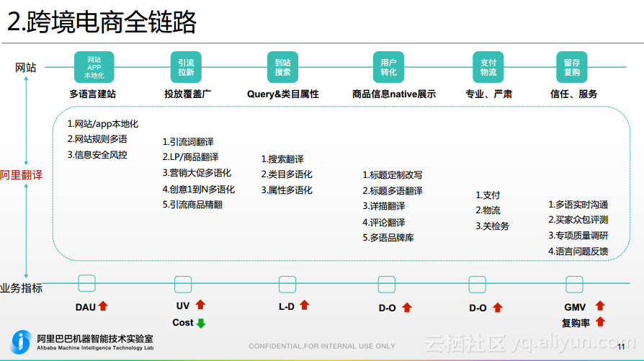The width and height of the screenshot is (644, 361).
Task: Click the item 4.评论翻译
Action: (384, 223)
